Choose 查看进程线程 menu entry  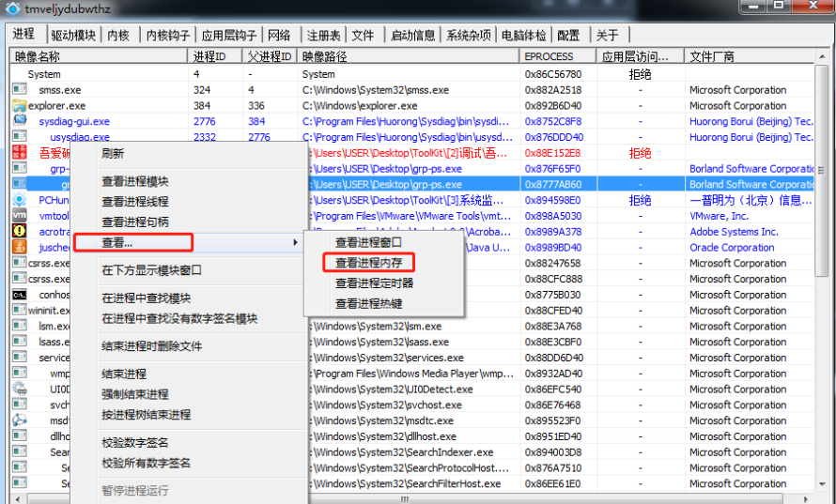pyautogui.click(x=189, y=202)
